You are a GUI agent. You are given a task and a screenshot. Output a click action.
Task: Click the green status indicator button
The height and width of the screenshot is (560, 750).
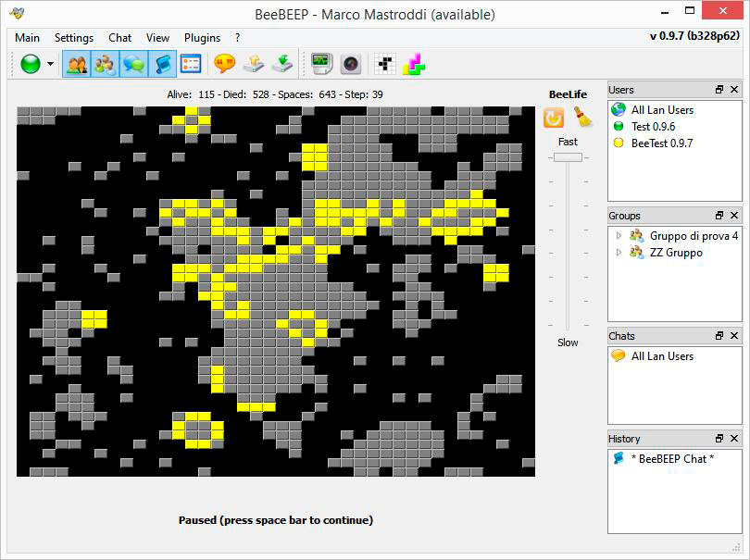point(31,64)
